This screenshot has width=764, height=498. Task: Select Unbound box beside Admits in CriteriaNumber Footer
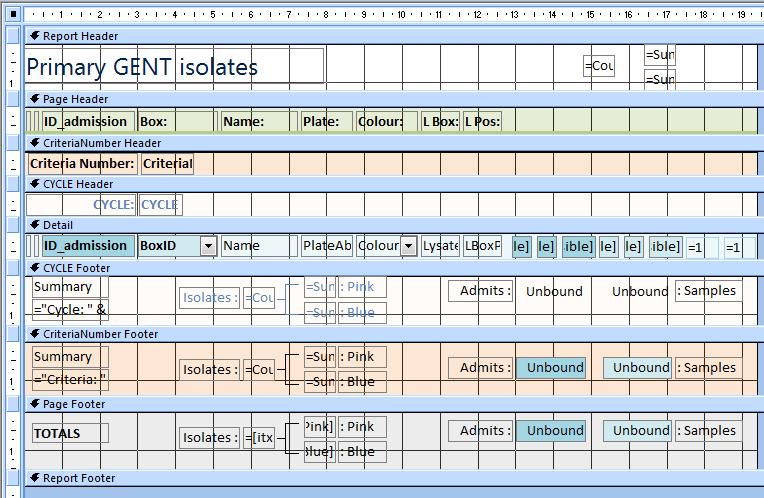click(x=551, y=367)
